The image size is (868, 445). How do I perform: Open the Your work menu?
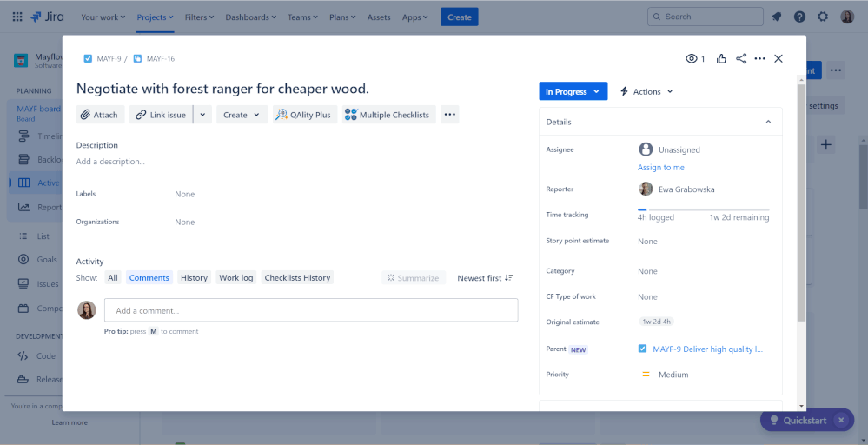click(x=103, y=17)
